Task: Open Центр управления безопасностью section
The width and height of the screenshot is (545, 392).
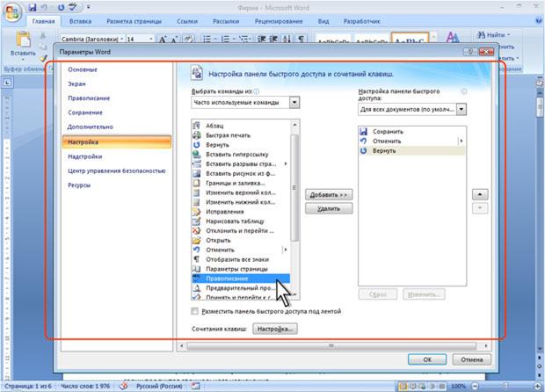Action: tap(116, 171)
